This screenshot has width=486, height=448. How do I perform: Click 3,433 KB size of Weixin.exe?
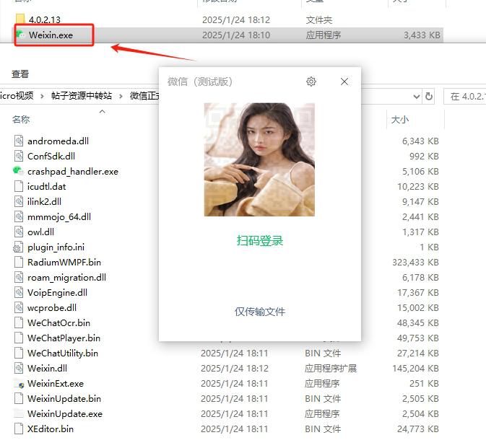tap(422, 35)
